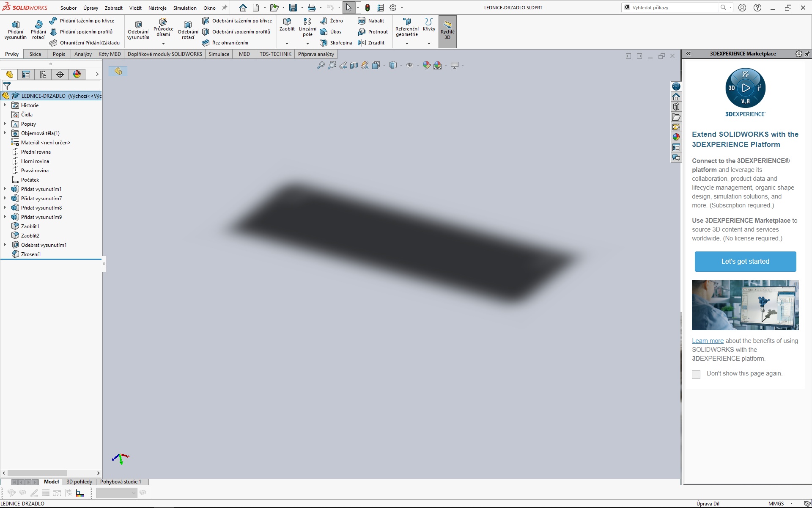Open the section view tool
Viewport: 812px width, 508px height.
(x=354, y=65)
